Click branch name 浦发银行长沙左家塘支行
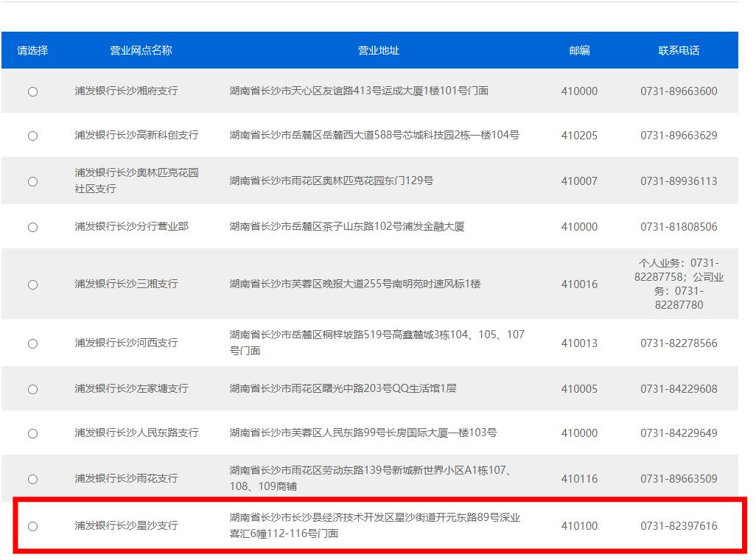 [x=131, y=388]
